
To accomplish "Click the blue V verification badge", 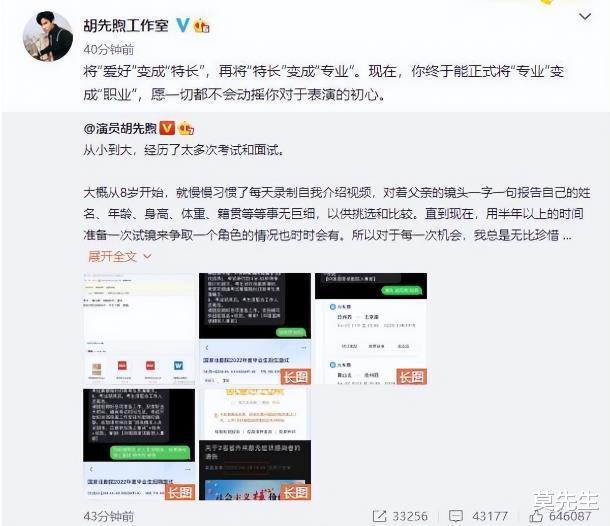I will point(183,25).
